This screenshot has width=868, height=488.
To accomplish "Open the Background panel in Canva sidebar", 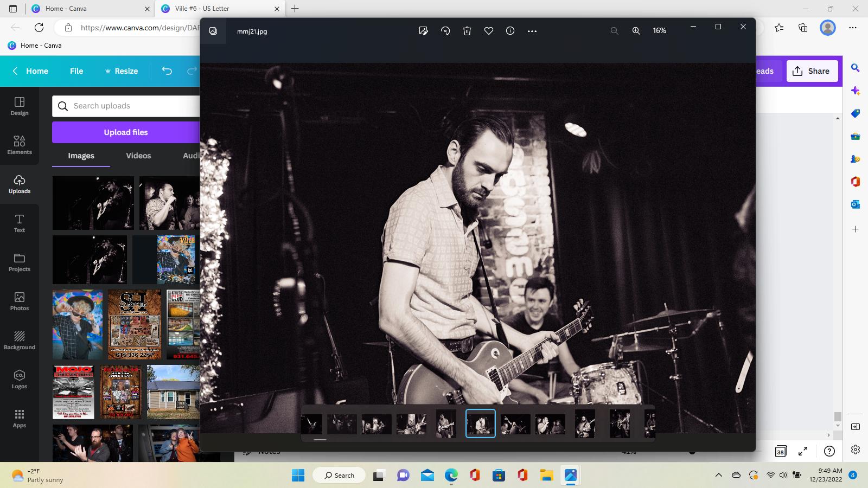I will (x=20, y=341).
